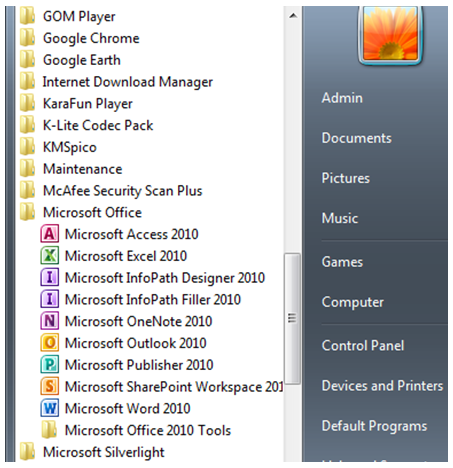Expand the Maintenance program group
The width and height of the screenshot is (453, 468).
coord(71,169)
